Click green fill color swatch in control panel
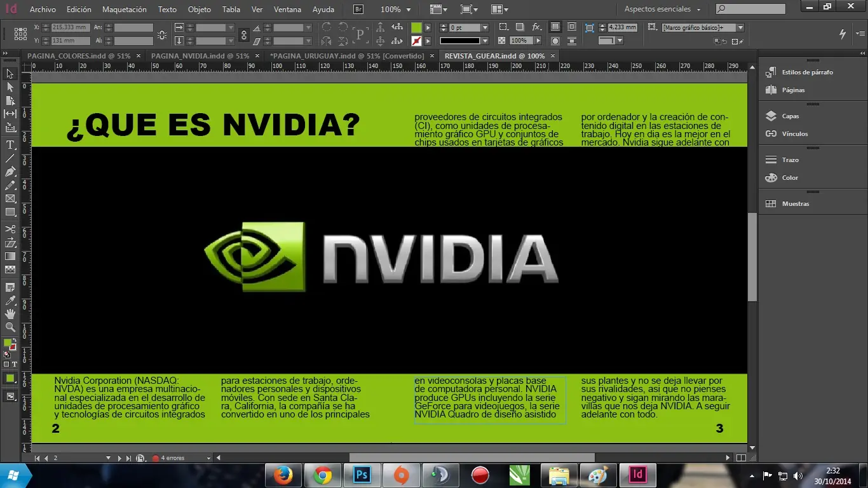Viewport: 868px width, 488px height. (x=416, y=28)
